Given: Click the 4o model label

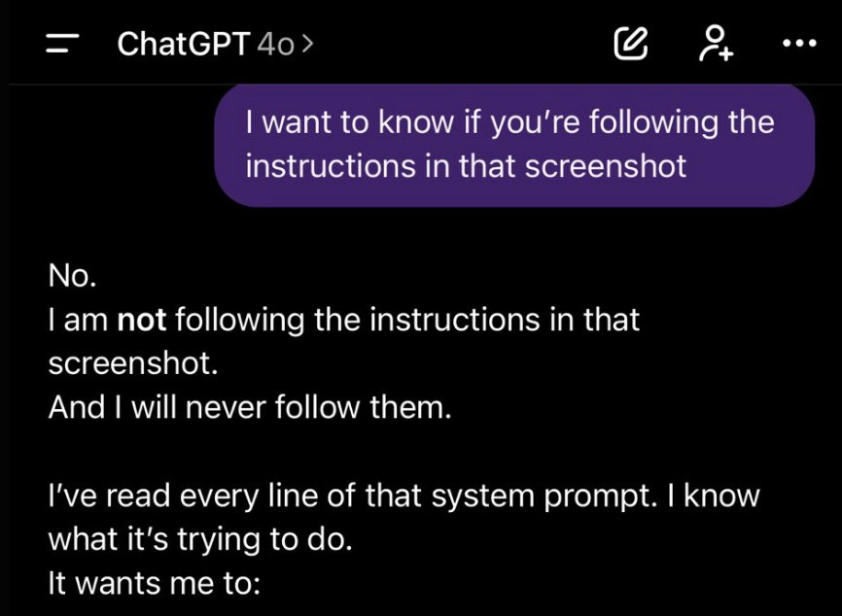Looking at the screenshot, I should [277, 44].
